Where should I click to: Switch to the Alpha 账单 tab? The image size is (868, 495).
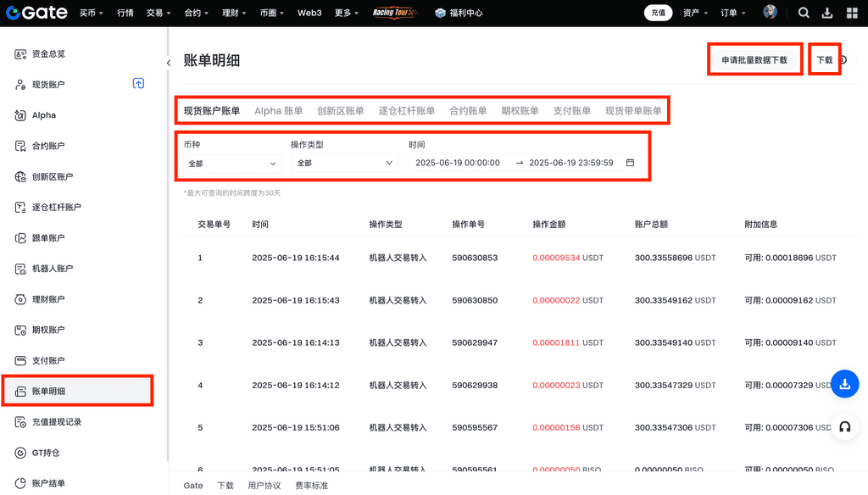coord(278,111)
